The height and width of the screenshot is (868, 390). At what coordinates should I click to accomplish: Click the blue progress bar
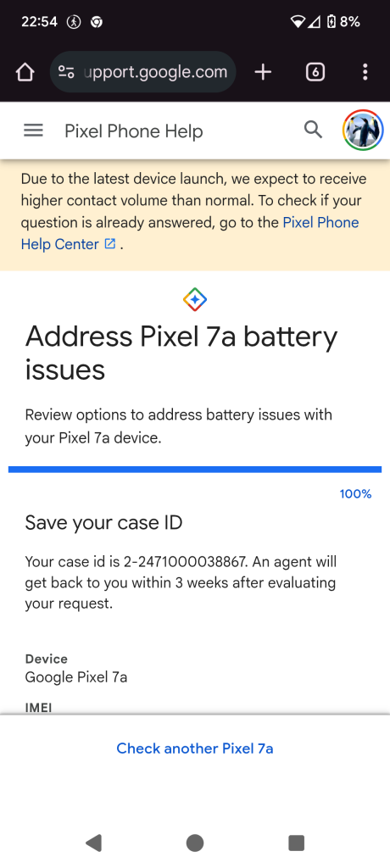tap(195, 470)
